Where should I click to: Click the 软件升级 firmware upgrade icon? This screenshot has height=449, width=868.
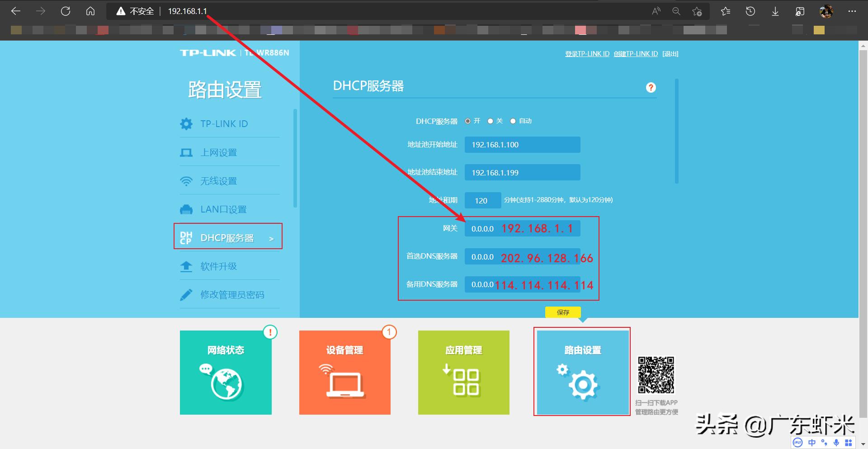[186, 266]
